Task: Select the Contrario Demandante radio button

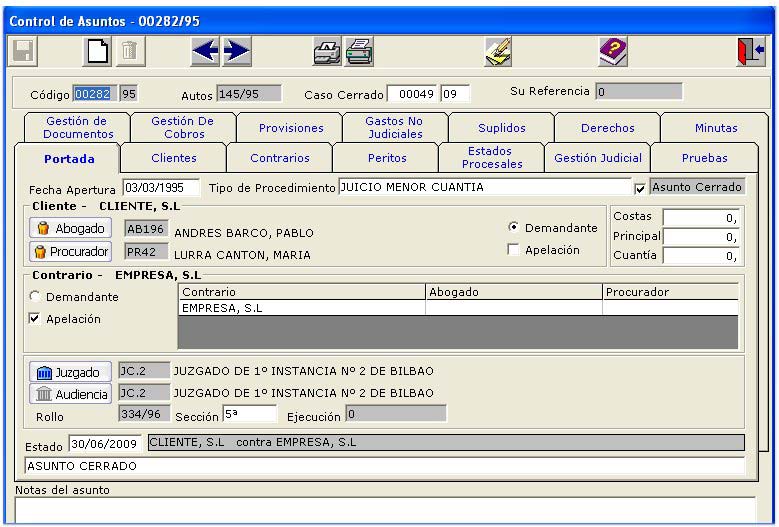Action: tap(36, 297)
